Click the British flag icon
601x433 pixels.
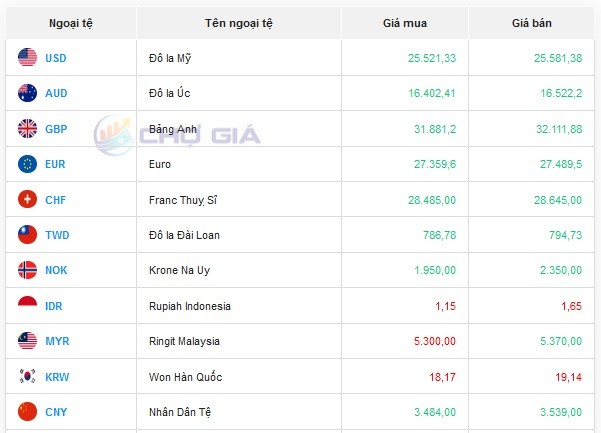[28, 129]
